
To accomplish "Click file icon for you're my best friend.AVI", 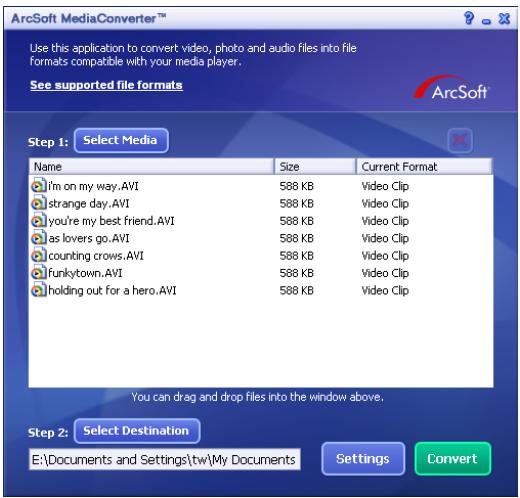I will pyautogui.click(x=39, y=220).
